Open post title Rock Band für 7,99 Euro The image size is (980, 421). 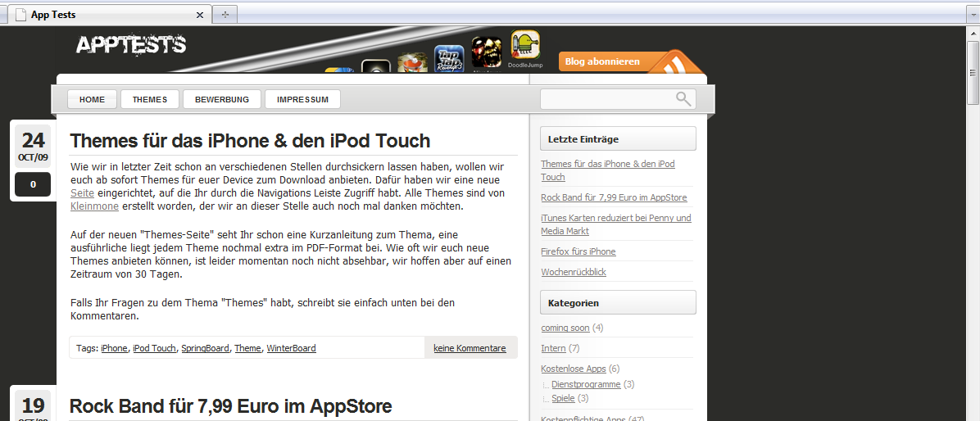[x=230, y=406]
